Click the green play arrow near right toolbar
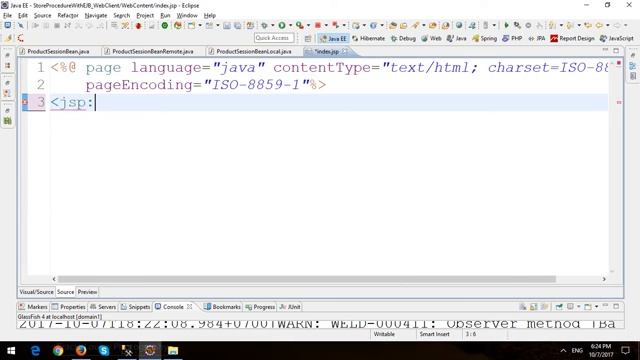Viewport: 640px width, 360px height. click(506, 25)
